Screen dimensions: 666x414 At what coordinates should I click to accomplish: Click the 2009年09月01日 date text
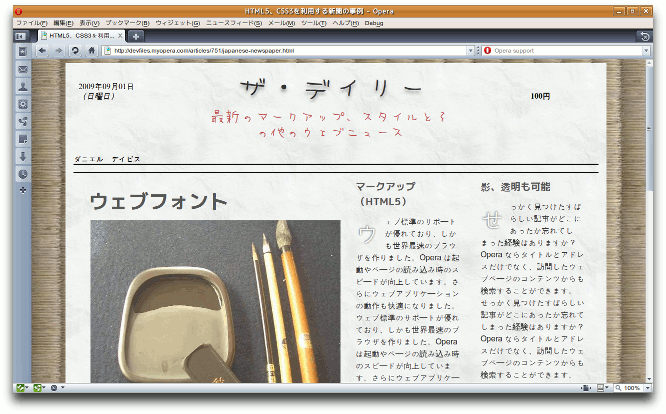tap(106, 87)
